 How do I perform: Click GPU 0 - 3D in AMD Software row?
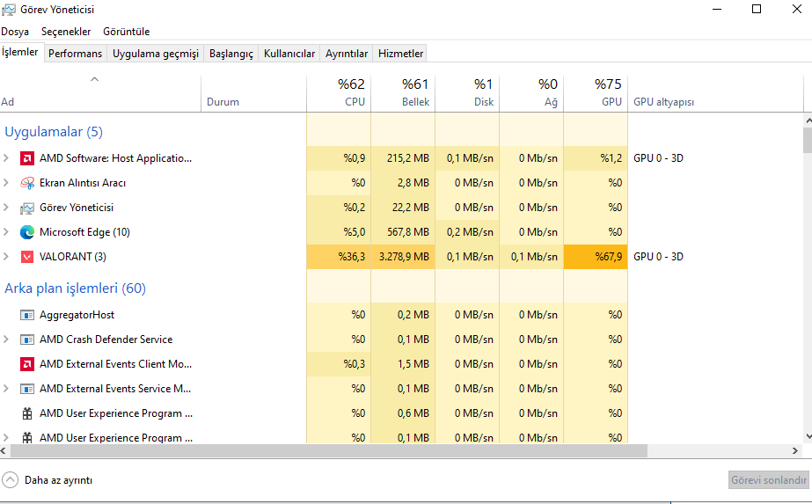(x=658, y=158)
